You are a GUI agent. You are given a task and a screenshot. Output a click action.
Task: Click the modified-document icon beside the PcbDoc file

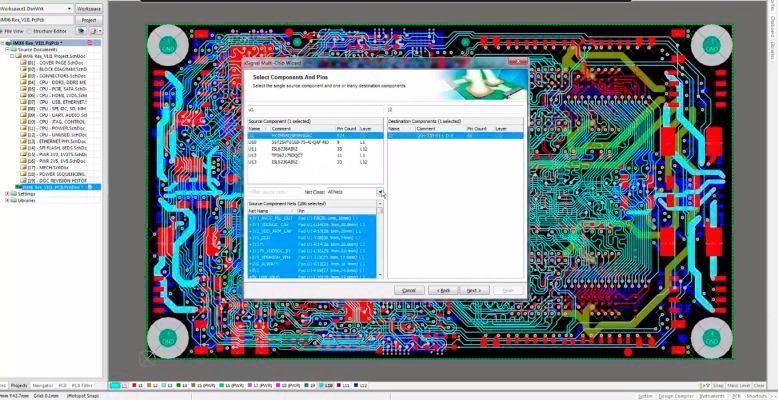pos(90,187)
